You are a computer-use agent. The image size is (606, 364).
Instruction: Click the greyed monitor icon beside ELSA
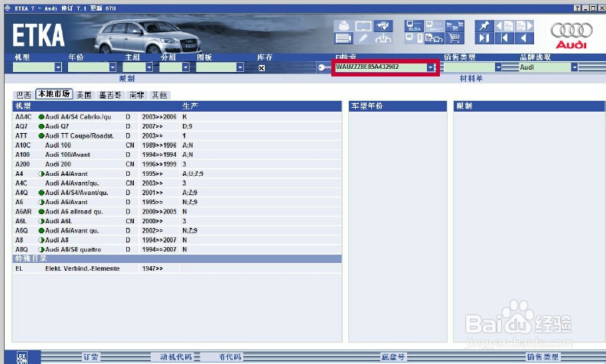pyautogui.click(x=435, y=26)
